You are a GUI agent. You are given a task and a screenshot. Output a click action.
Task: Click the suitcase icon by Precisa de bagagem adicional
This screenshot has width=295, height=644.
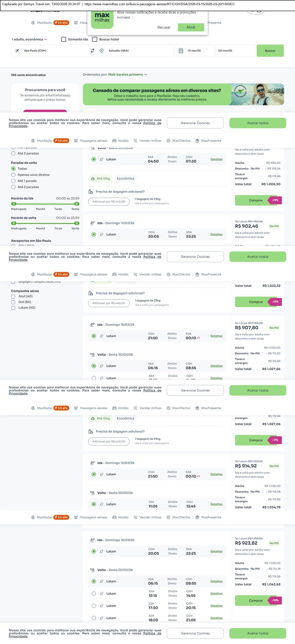(x=91, y=192)
